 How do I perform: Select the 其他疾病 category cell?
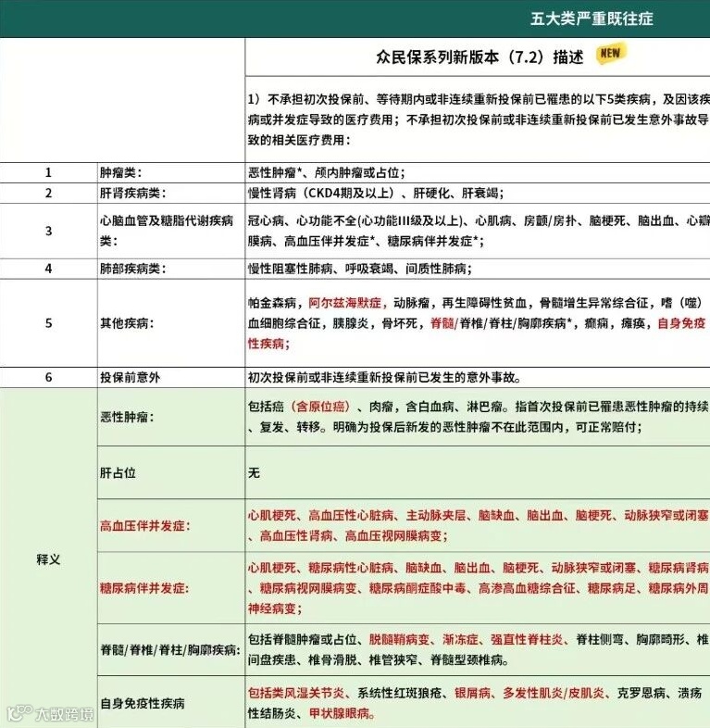171,323
